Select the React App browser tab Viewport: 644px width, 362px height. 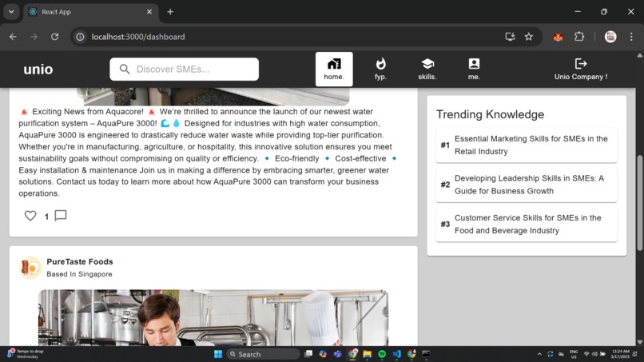click(x=90, y=12)
